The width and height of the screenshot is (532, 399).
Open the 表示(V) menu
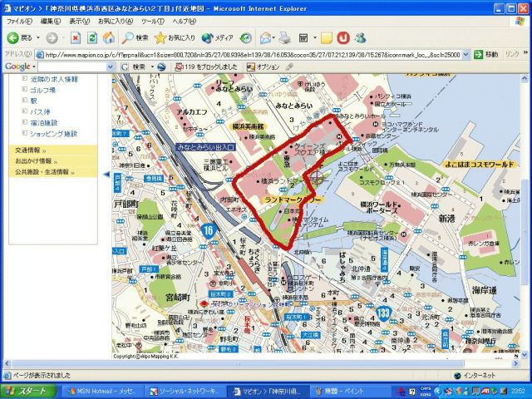pyautogui.click(x=80, y=22)
